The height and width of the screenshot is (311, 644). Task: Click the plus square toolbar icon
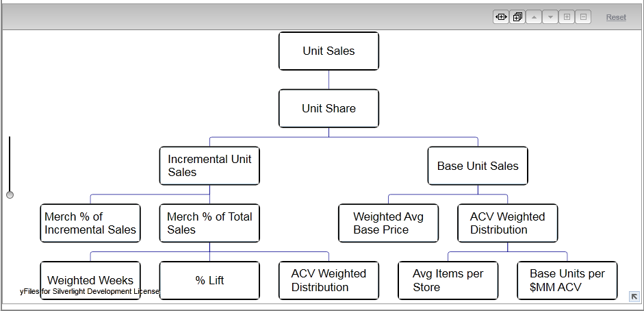click(567, 17)
